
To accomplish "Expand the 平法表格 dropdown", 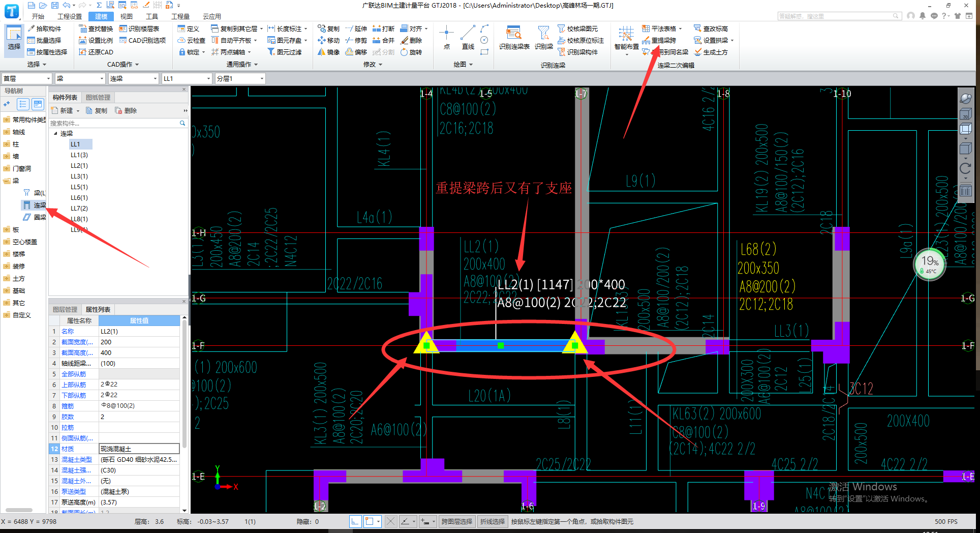I will (x=680, y=29).
